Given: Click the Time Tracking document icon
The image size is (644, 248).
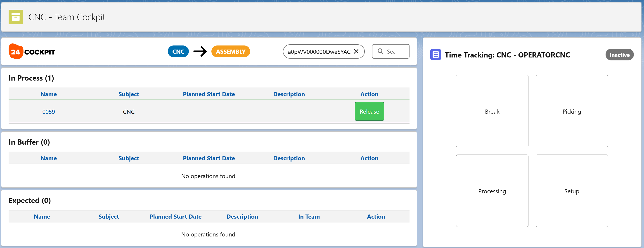Looking at the screenshot, I should pos(435,55).
